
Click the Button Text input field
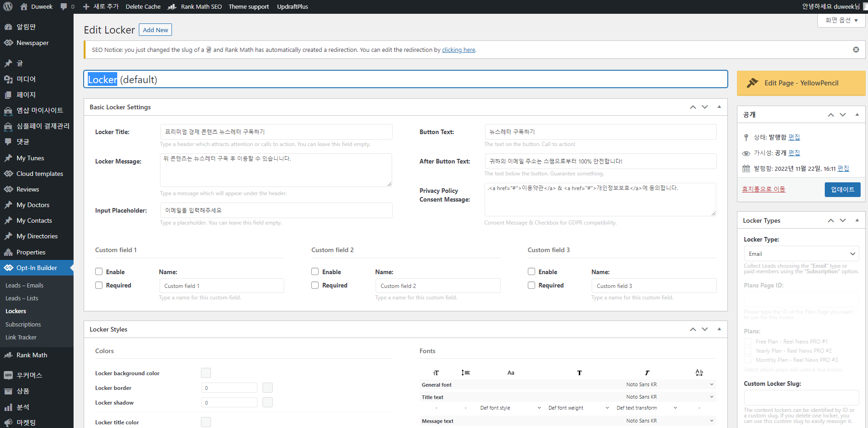pos(600,132)
